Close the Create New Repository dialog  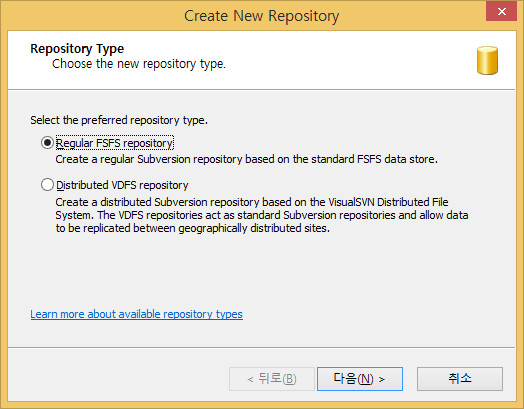pos(501,11)
